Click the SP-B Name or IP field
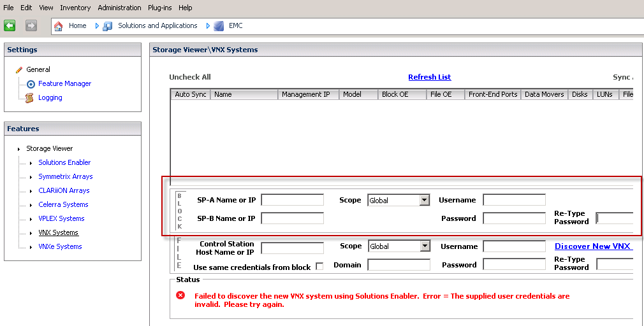Screen dimensions: 644x326 (x=293, y=218)
